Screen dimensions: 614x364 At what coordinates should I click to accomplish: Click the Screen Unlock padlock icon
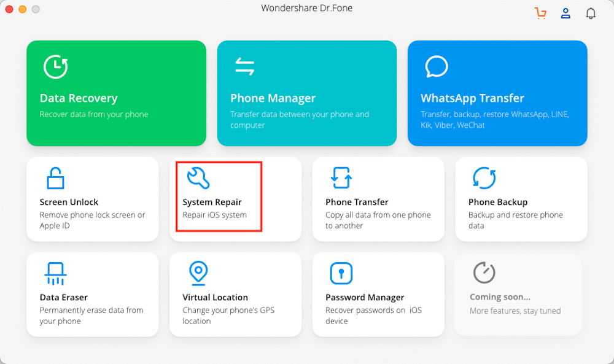pyautogui.click(x=56, y=178)
